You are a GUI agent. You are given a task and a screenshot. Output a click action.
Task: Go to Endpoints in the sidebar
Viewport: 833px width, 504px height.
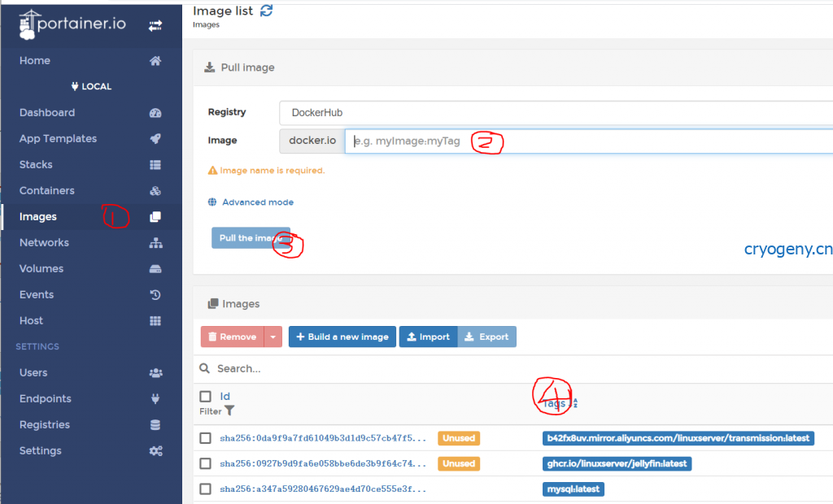pyautogui.click(x=46, y=399)
